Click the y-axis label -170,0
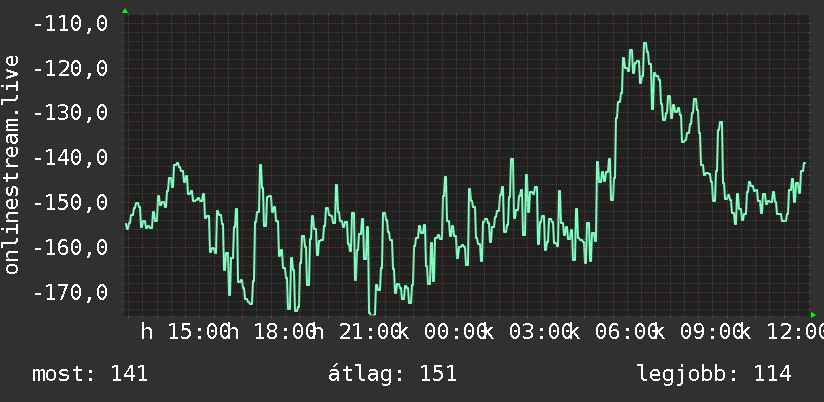The width and height of the screenshot is (824, 402). coord(70,292)
